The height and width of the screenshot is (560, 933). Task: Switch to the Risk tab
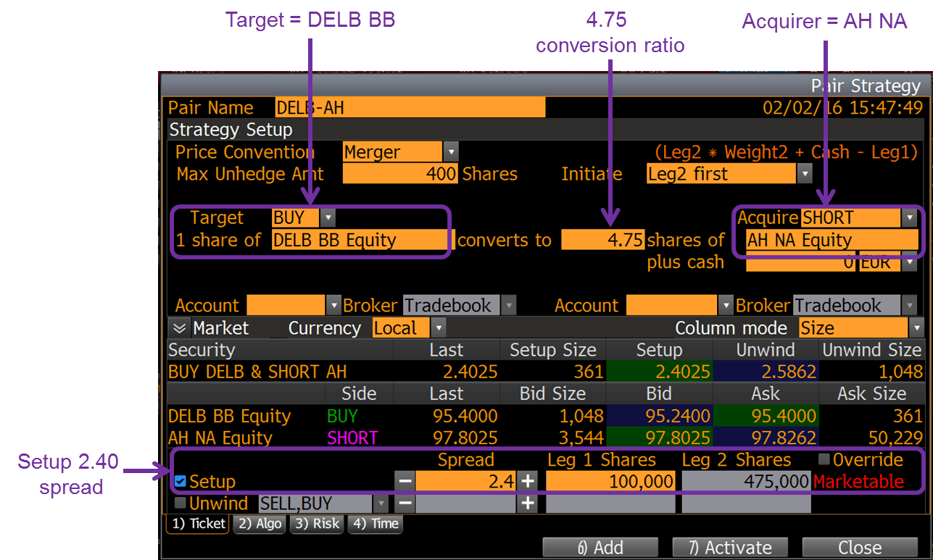tap(316, 524)
